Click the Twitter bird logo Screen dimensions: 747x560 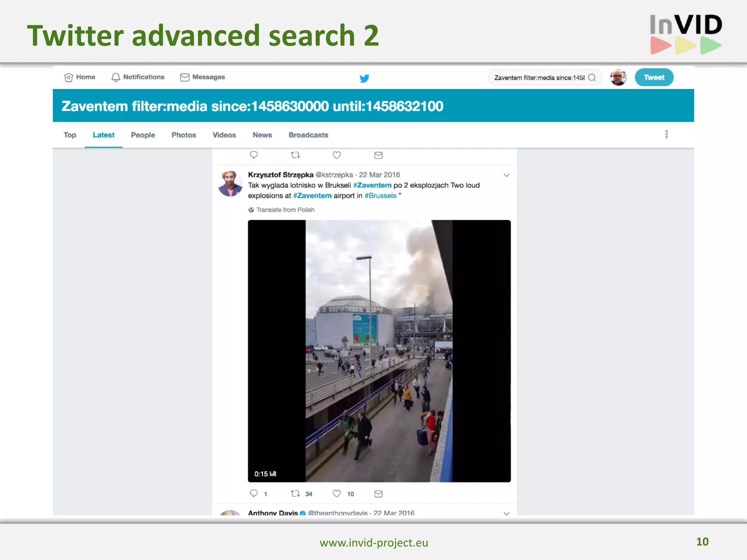(364, 78)
